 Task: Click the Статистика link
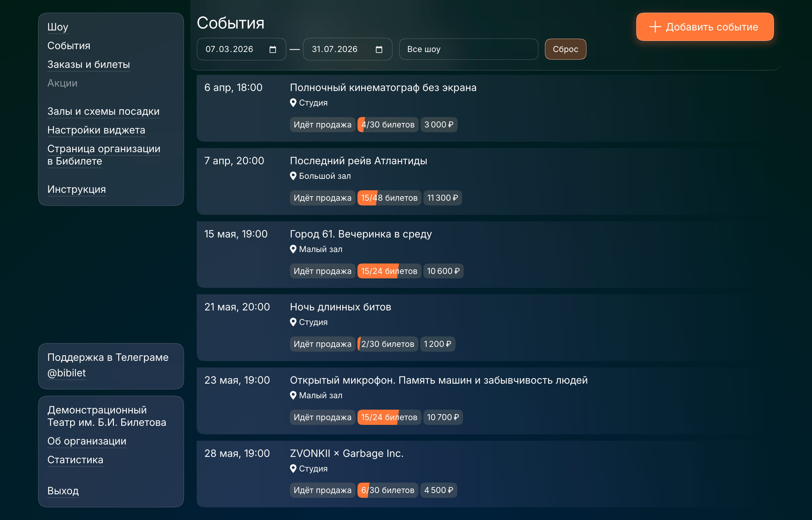pyautogui.click(x=75, y=459)
